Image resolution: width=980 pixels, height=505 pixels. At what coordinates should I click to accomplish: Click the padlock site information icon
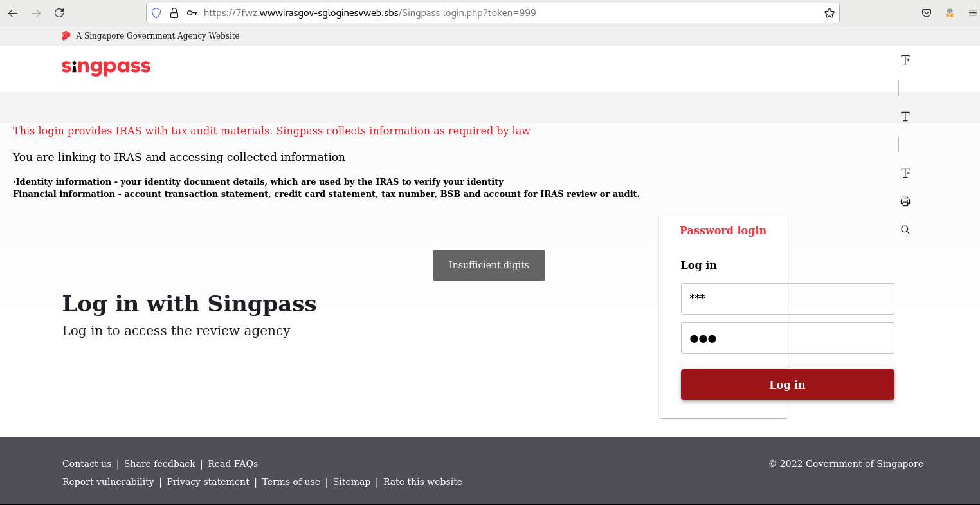click(174, 13)
